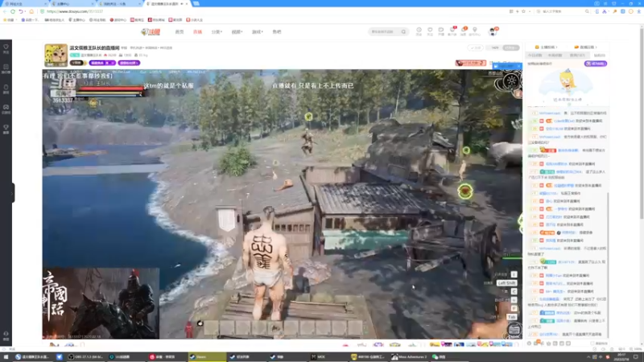The height and width of the screenshot is (362, 644).
Task: Reload the page with the refresh icon
Action: [x=13, y=11]
